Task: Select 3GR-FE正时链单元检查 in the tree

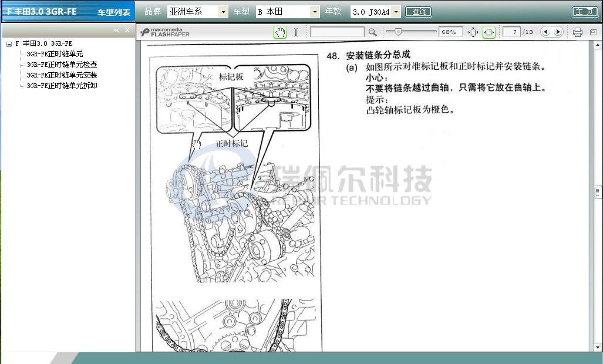Action: (x=62, y=65)
